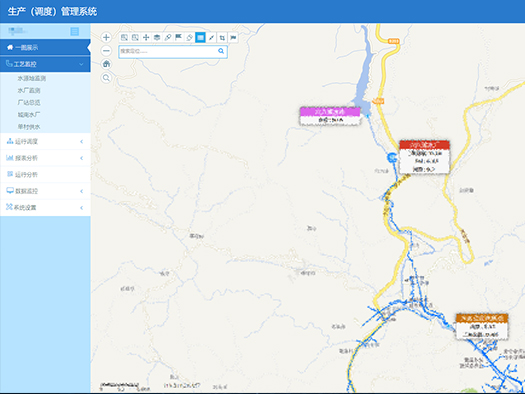Select the eraser clear tool
The height and width of the screenshot is (394, 525).
pos(190,37)
